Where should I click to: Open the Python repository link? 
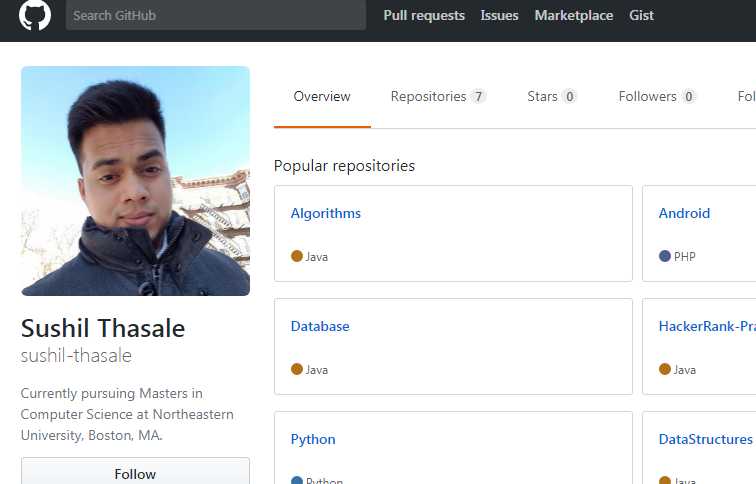(x=313, y=439)
